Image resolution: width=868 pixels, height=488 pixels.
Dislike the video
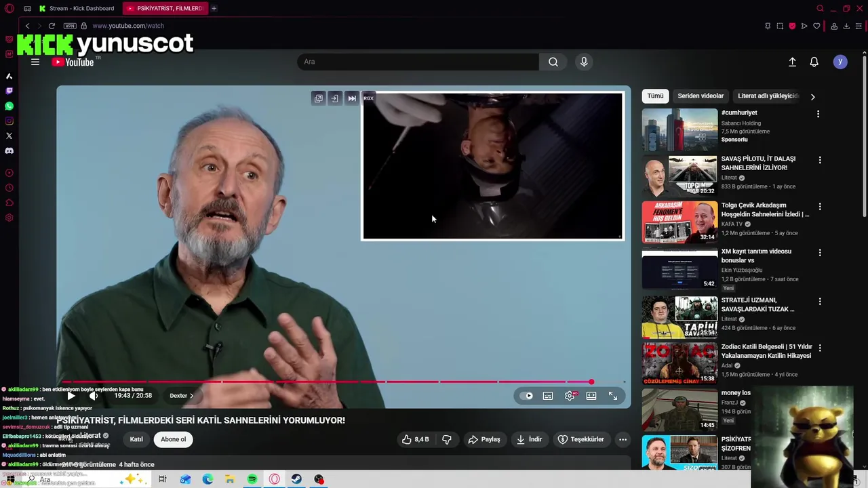pos(447,439)
